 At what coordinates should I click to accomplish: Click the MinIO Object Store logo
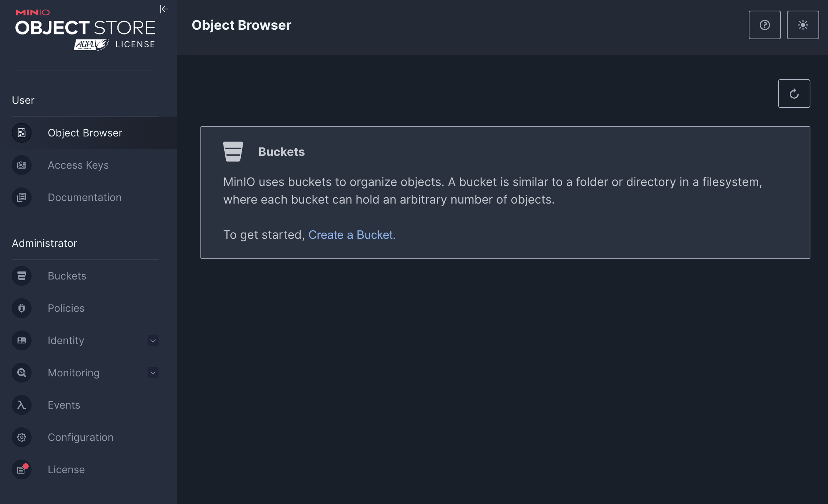[85, 30]
